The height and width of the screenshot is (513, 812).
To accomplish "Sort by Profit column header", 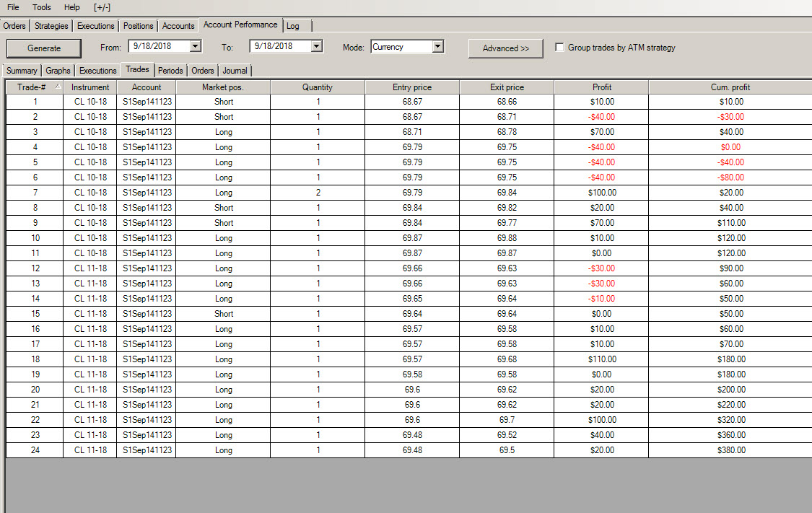I will pos(602,87).
